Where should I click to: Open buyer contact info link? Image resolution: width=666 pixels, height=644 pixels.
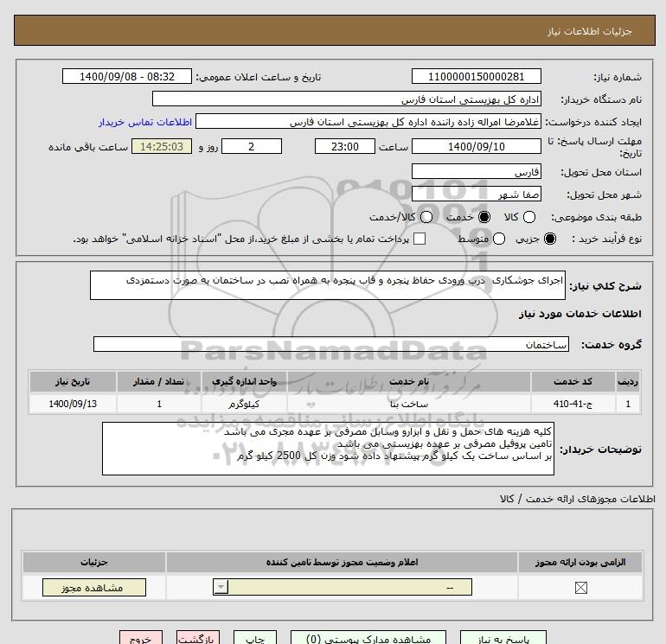[145, 122]
